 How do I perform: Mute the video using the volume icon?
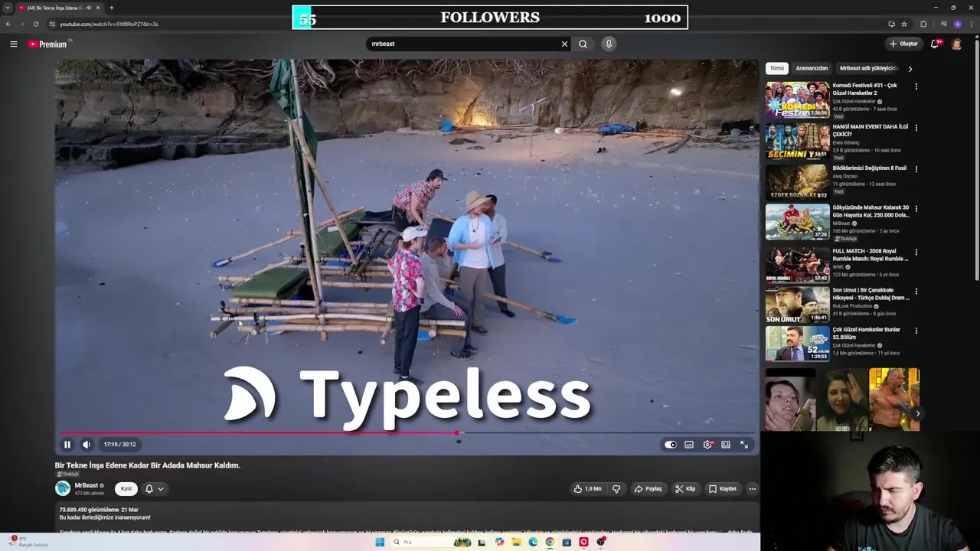[87, 445]
